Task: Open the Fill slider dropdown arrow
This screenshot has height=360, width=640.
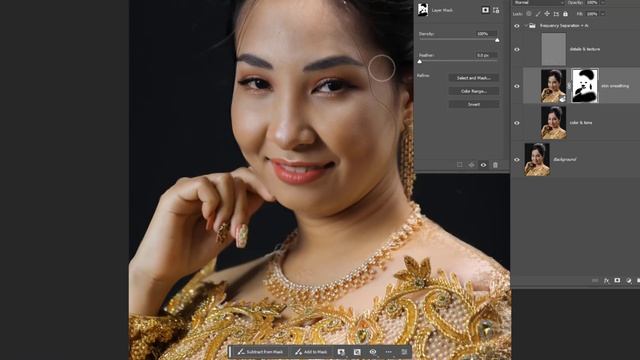Action: 603,14
